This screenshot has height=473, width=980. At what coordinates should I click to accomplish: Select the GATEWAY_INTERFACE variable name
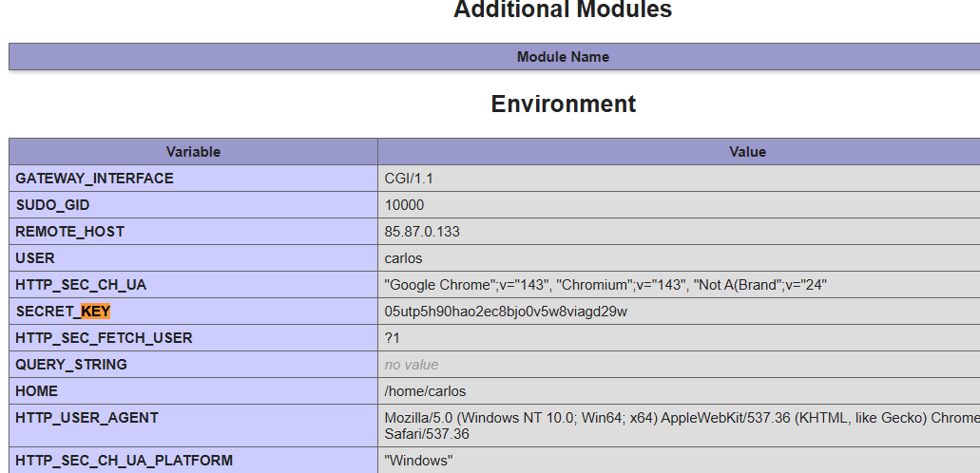94,179
